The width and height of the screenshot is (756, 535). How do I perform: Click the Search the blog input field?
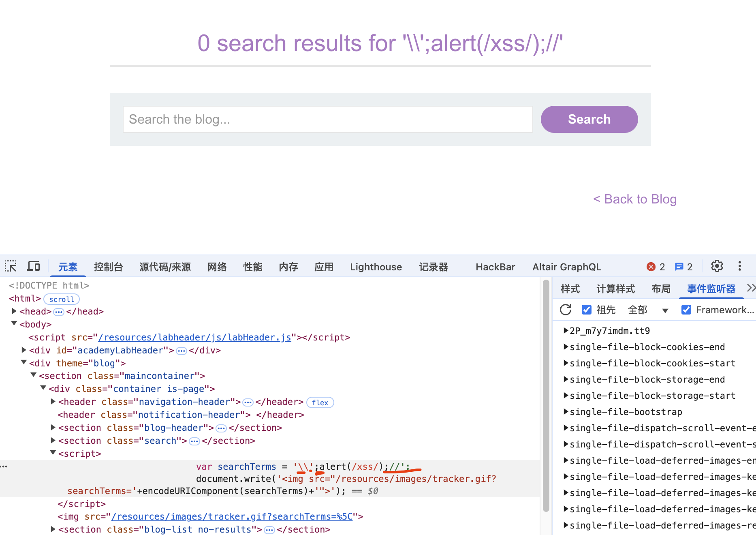[327, 119]
